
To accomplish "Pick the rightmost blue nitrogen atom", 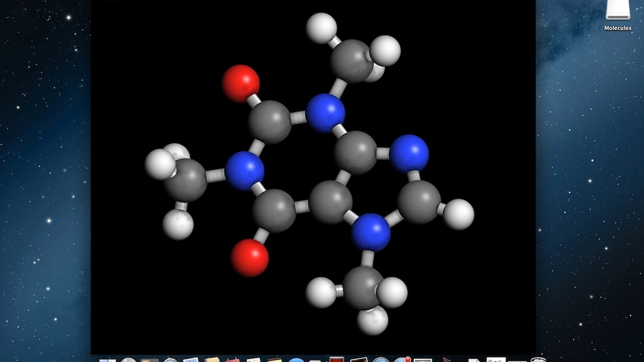I will click(409, 153).
